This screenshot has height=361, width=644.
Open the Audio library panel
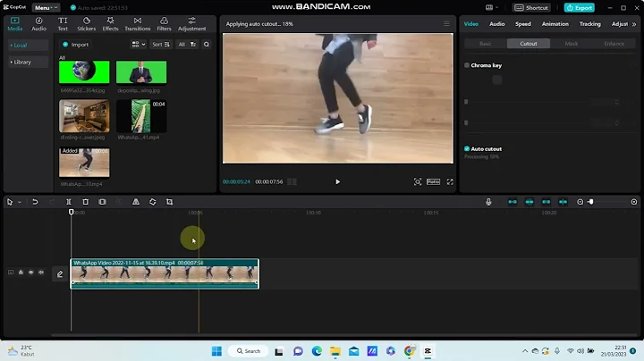[38, 24]
